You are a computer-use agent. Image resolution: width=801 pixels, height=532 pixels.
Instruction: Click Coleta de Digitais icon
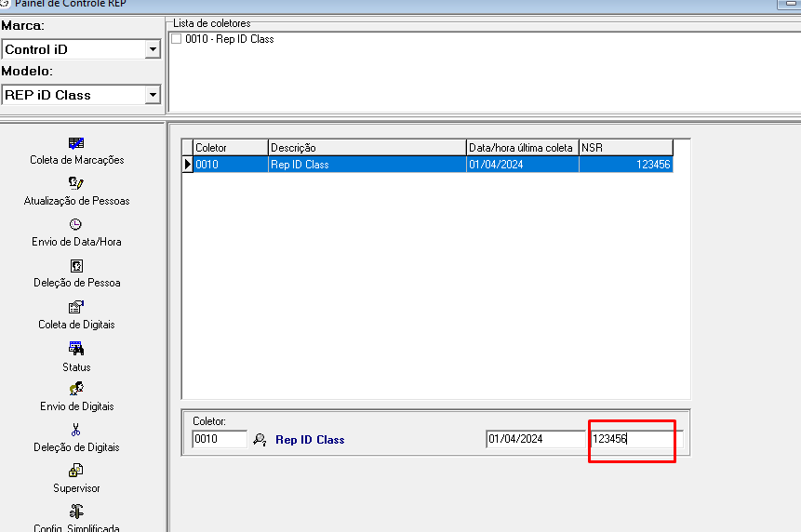point(76,307)
